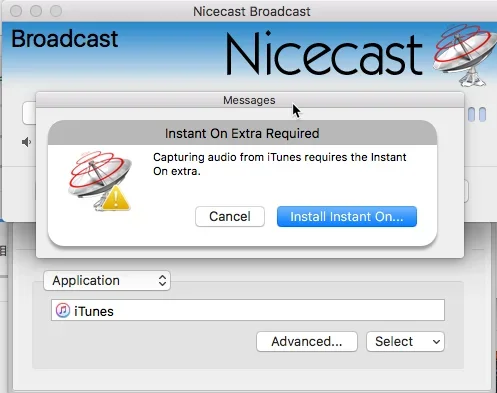
Task: Click the yellow minimize window button
Action: (36, 11)
